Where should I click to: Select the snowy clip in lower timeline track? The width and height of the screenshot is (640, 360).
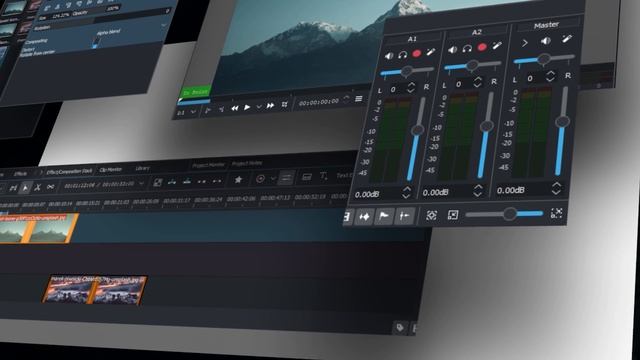pyautogui.click(x=94, y=290)
